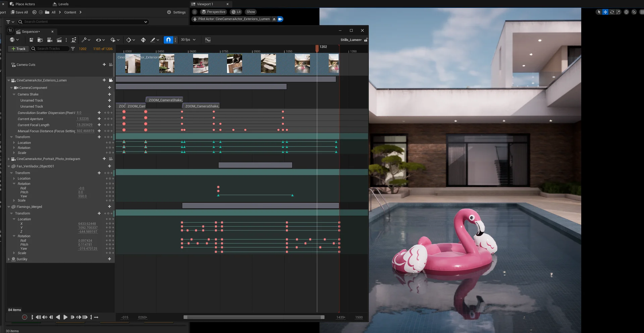Play the sequence in reverse
This screenshot has height=333, width=644.
pyautogui.click(x=58, y=317)
